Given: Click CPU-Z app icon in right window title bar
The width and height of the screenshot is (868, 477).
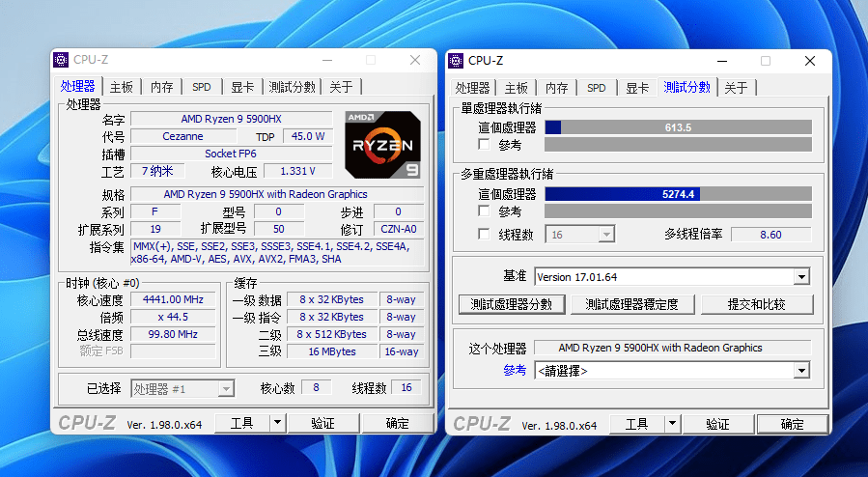Looking at the screenshot, I should coord(456,61).
